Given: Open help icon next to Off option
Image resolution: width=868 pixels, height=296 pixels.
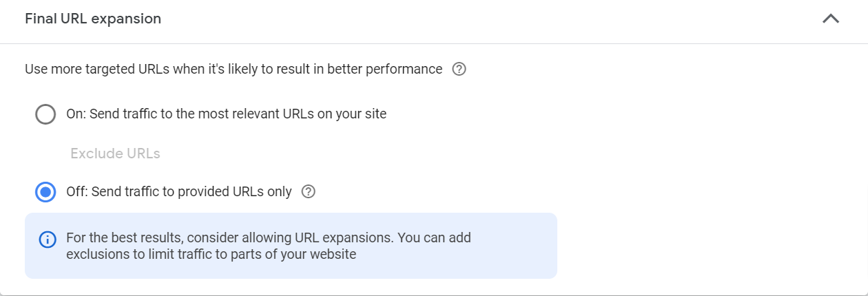Looking at the screenshot, I should point(309,192).
